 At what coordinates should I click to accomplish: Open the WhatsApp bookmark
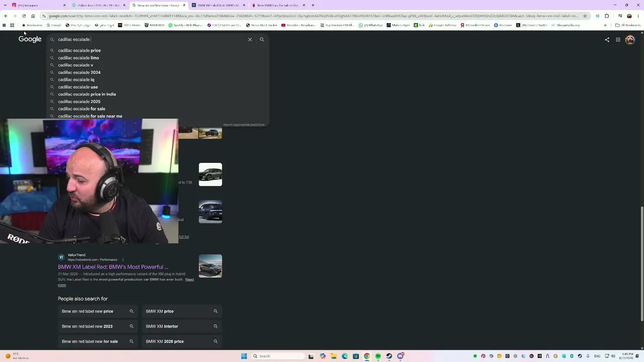coord(371,25)
